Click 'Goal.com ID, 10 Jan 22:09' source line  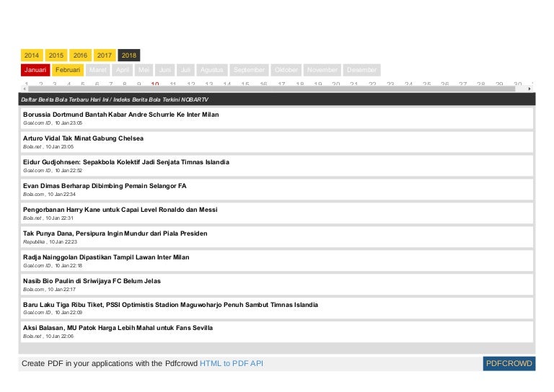click(x=53, y=313)
